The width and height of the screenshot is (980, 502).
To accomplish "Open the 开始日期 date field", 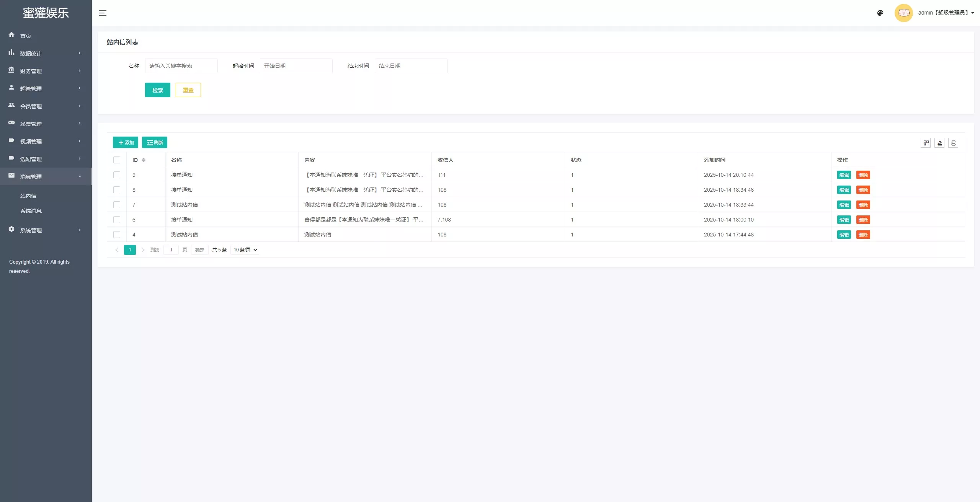I will [x=296, y=66].
